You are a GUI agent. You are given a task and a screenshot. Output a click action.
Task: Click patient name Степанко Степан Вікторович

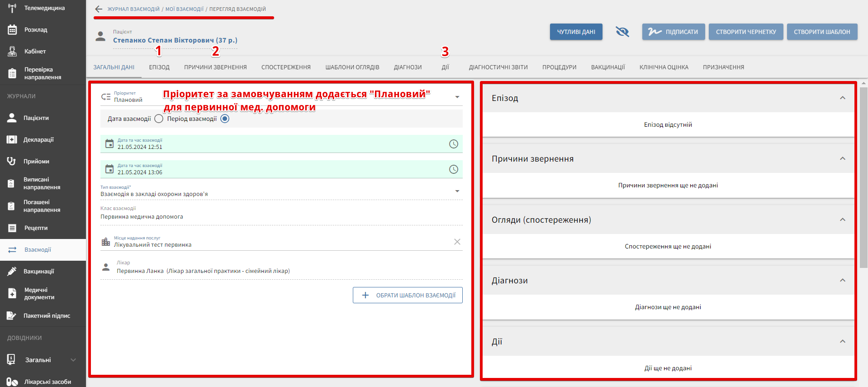pyautogui.click(x=175, y=40)
